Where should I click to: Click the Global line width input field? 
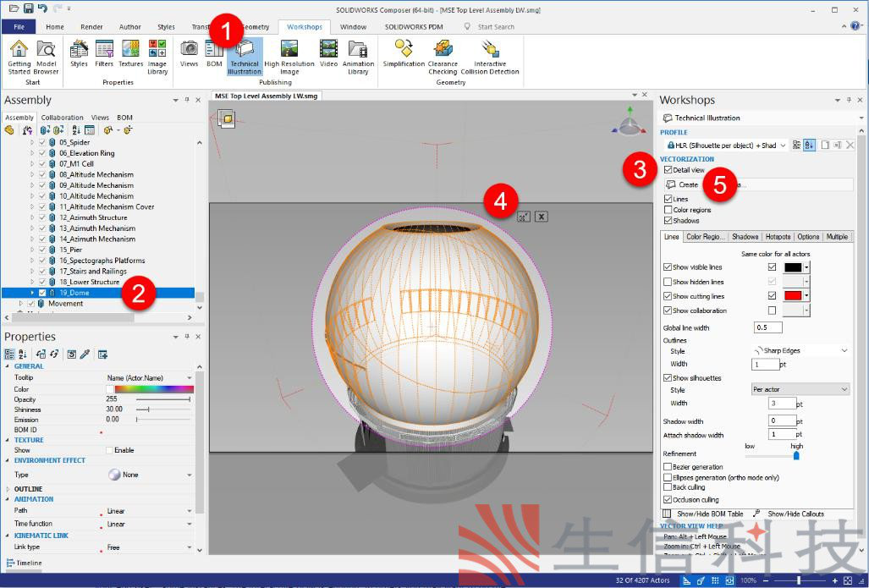pyautogui.click(x=767, y=327)
